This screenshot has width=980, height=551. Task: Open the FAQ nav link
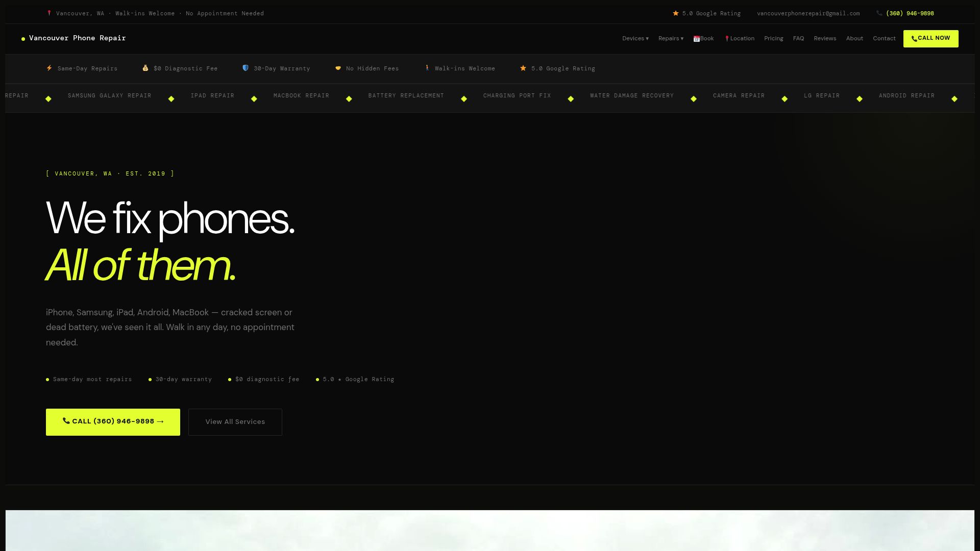[798, 39]
